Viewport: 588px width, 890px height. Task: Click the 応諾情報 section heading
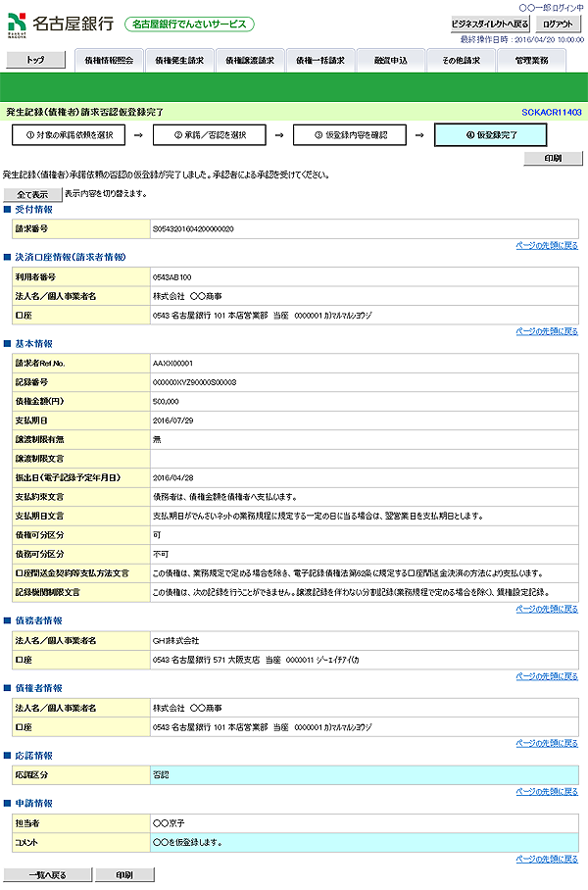[33, 756]
